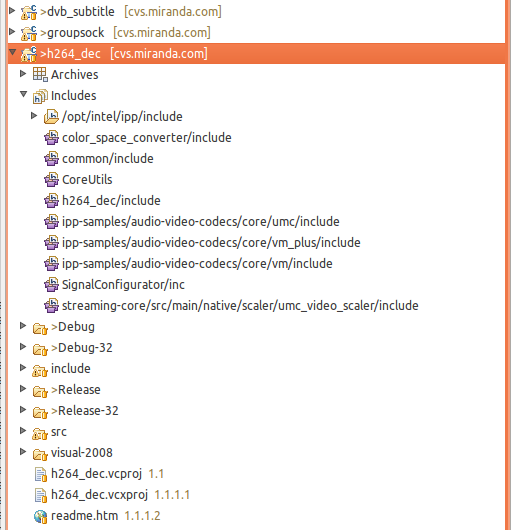The image size is (511, 530).
Task: Expand the visual-2008 folder
Action: click(23, 452)
